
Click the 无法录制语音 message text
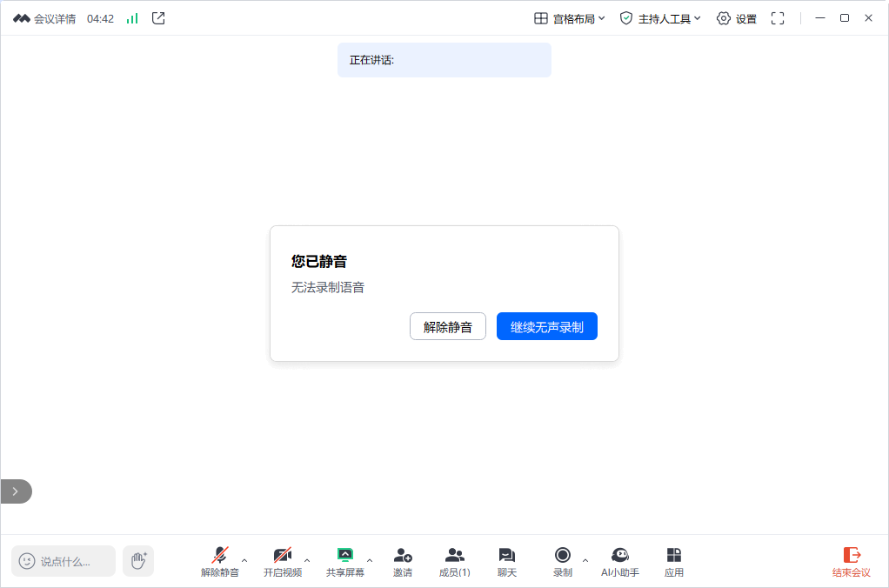pos(328,288)
